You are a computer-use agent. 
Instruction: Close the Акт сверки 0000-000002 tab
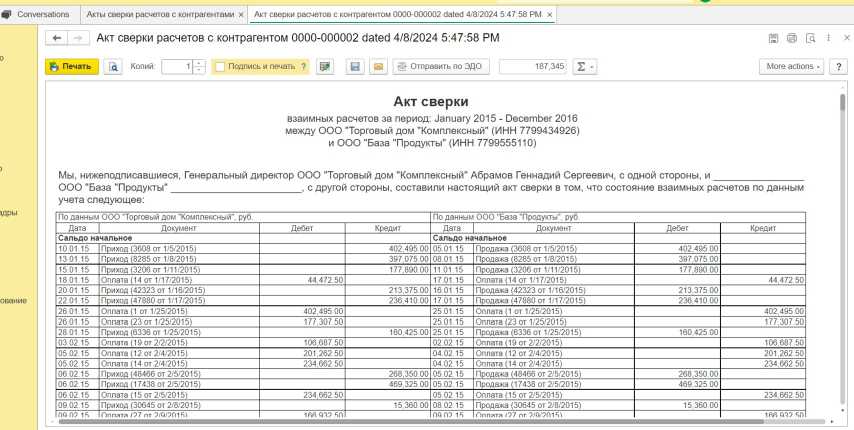pyautogui.click(x=550, y=15)
